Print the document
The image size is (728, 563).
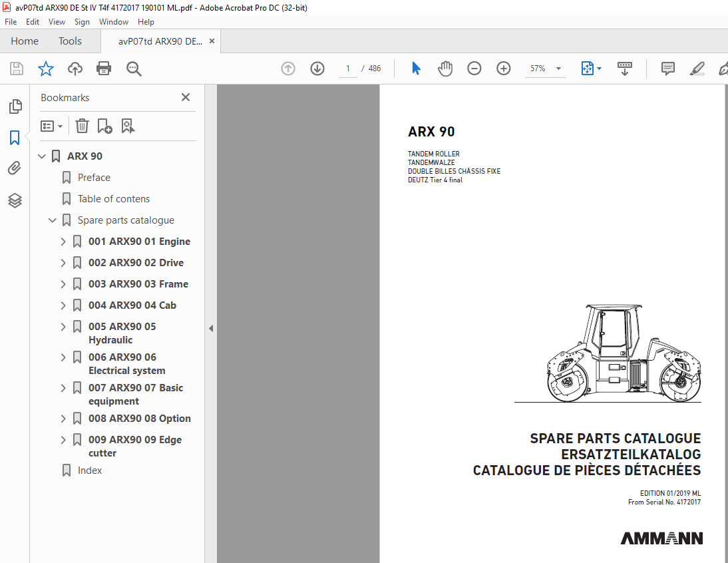pos(104,69)
